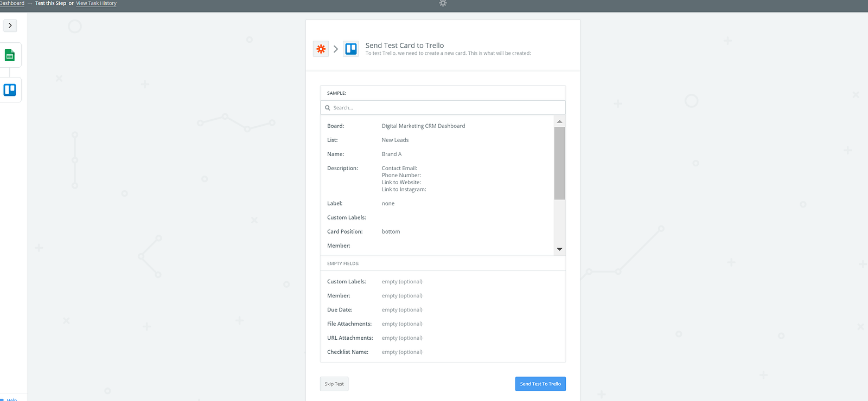
Task: Click the Zapier asterisk icon in header
Action: pos(321,49)
